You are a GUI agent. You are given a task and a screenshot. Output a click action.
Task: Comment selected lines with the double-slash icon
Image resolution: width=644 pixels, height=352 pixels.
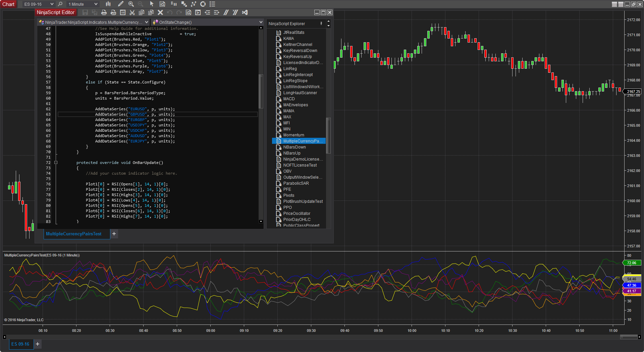(226, 12)
